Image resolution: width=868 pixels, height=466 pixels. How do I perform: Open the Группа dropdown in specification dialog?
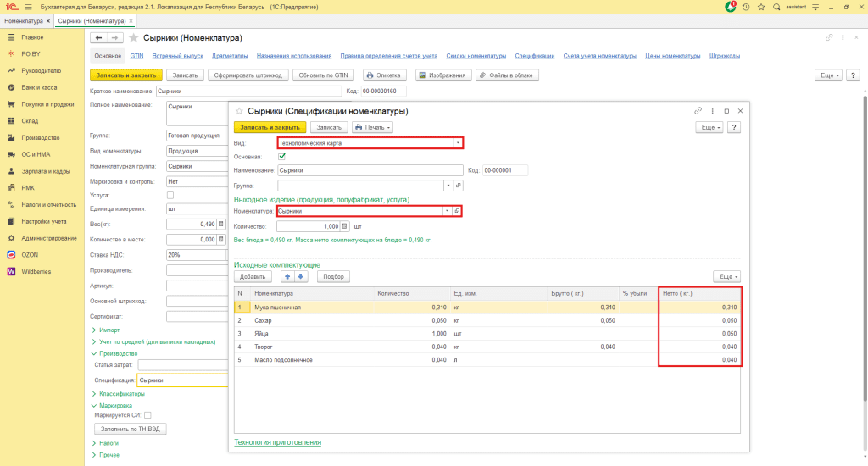(x=448, y=186)
